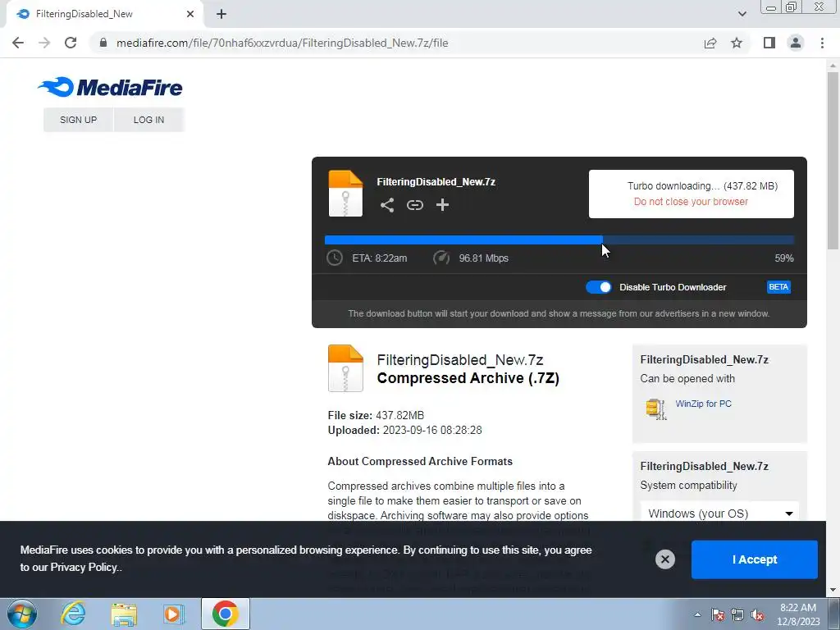Open the Chrome side panel
The image size is (840, 630).
769,43
